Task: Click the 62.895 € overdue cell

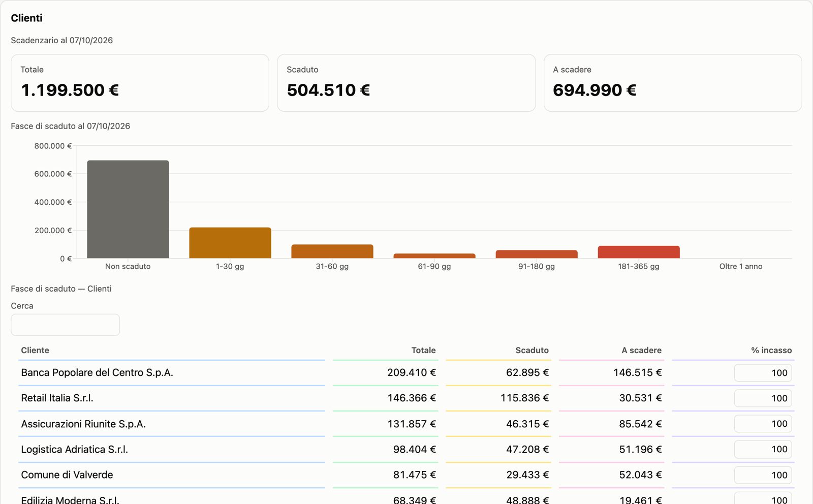Action: coord(527,372)
